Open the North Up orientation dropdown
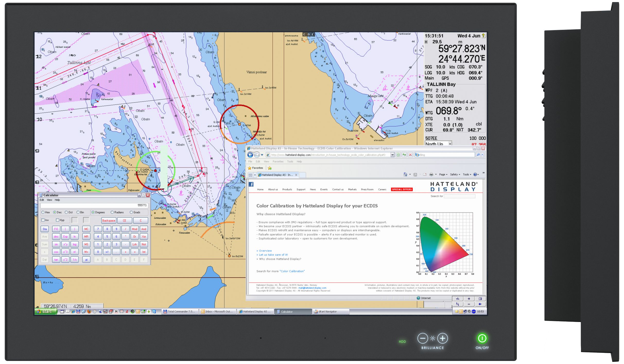The width and height of the screenshot is (624, 364). 450,144
